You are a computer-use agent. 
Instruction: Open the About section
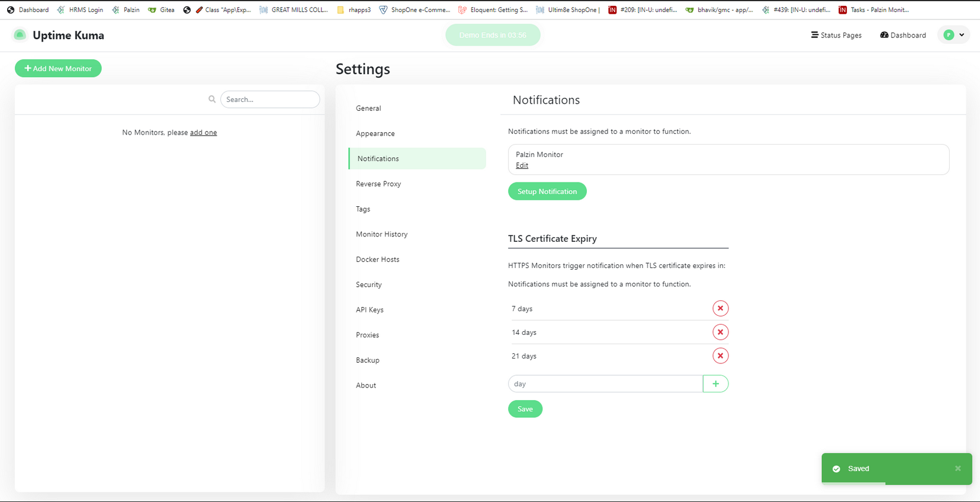click(417, 385)
